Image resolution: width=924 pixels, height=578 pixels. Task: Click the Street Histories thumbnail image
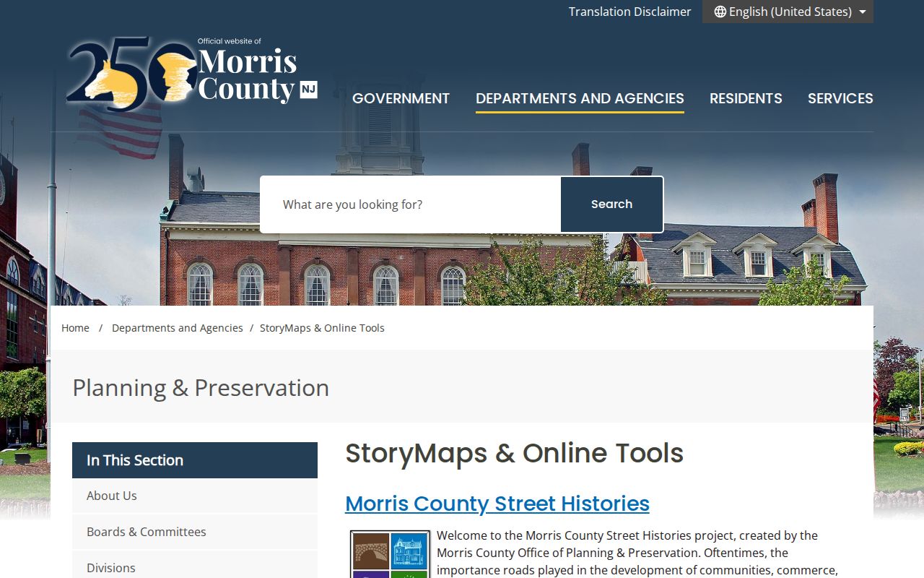pos(391,554)
